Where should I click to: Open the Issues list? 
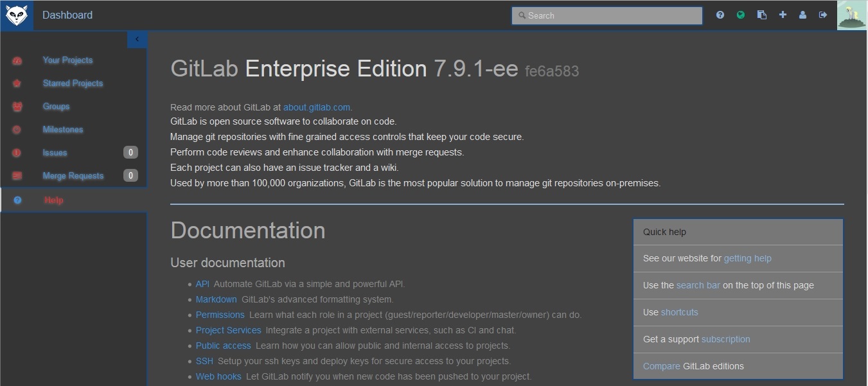tap(55, 153)
